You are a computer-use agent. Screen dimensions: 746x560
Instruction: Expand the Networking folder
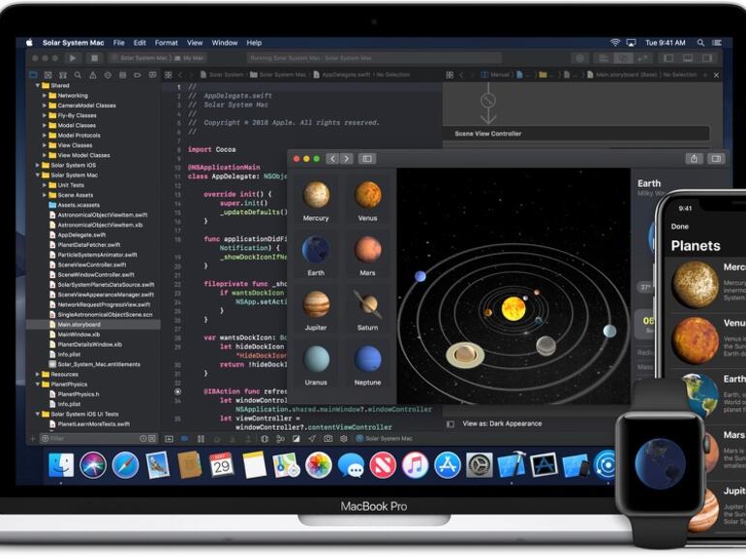click(45, 96)
